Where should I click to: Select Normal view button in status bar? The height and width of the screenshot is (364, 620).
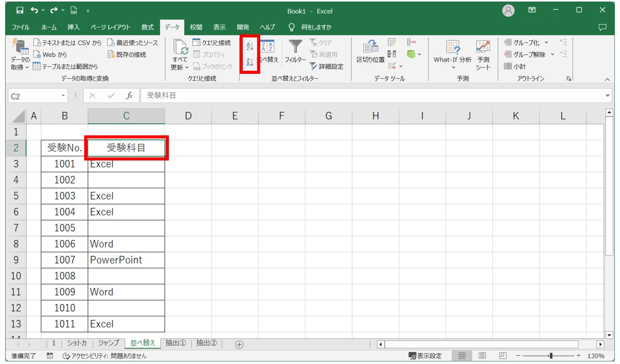point(462,356)
